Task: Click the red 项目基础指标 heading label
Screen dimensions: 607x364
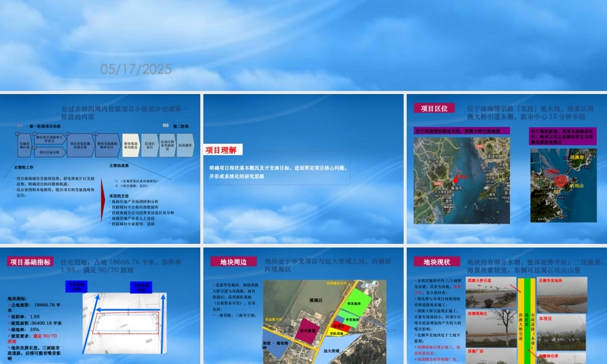Action: pos(30,262)
